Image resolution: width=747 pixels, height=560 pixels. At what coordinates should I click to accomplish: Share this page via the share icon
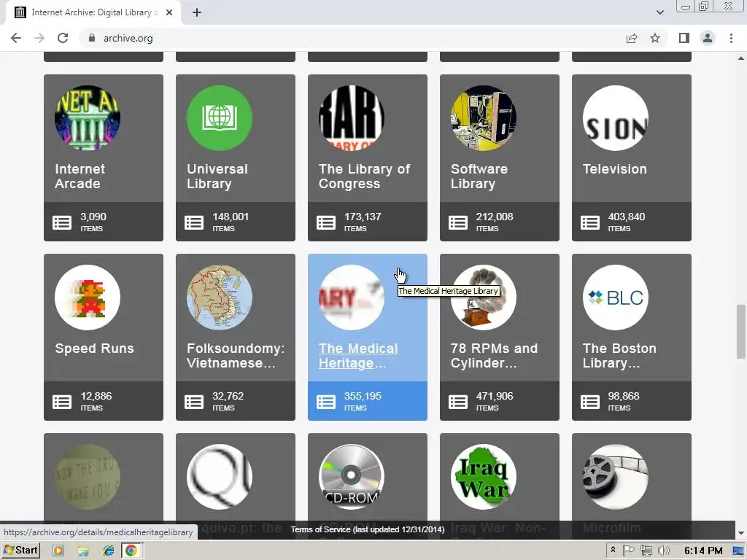click(632, 38)
